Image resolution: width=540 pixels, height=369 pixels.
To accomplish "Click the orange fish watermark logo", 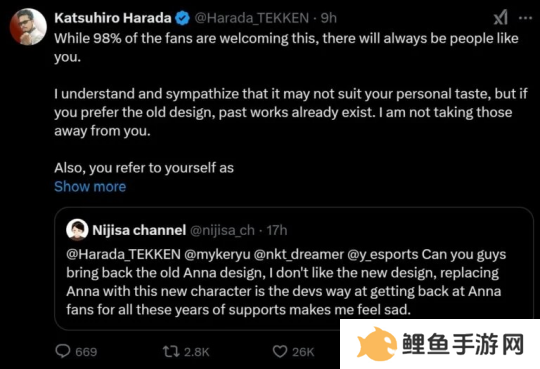I will [x=377, y=344].
